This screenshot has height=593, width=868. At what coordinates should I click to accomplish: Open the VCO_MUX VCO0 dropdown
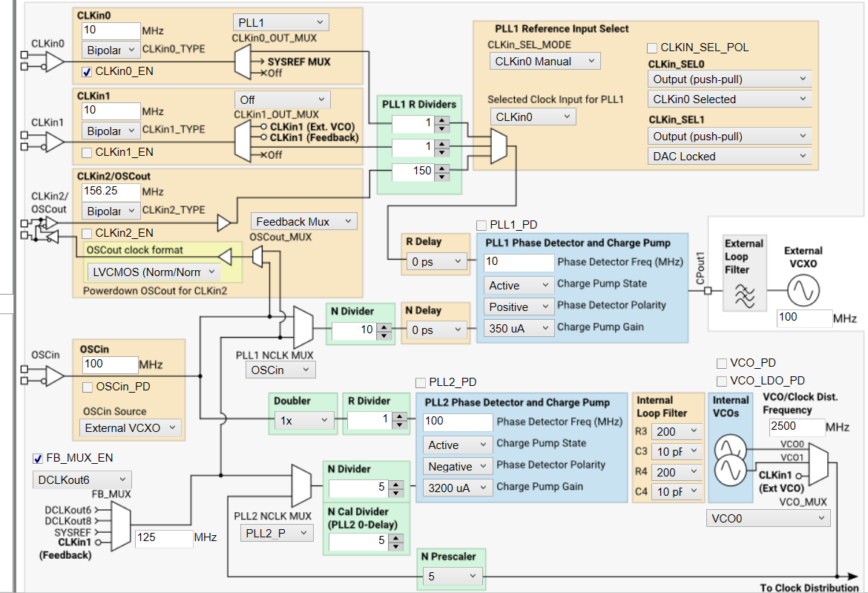point(768,518)
